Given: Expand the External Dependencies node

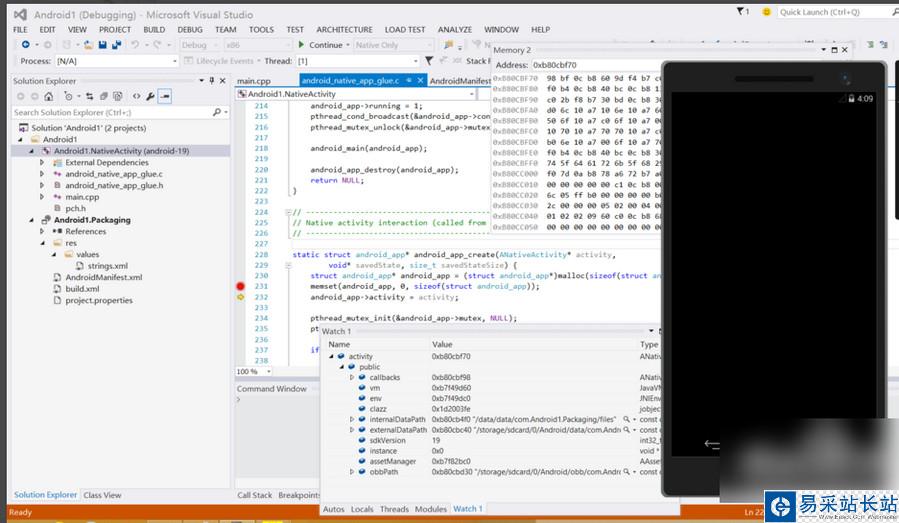Looking at the screenshot, I should (x=42, y=162).
